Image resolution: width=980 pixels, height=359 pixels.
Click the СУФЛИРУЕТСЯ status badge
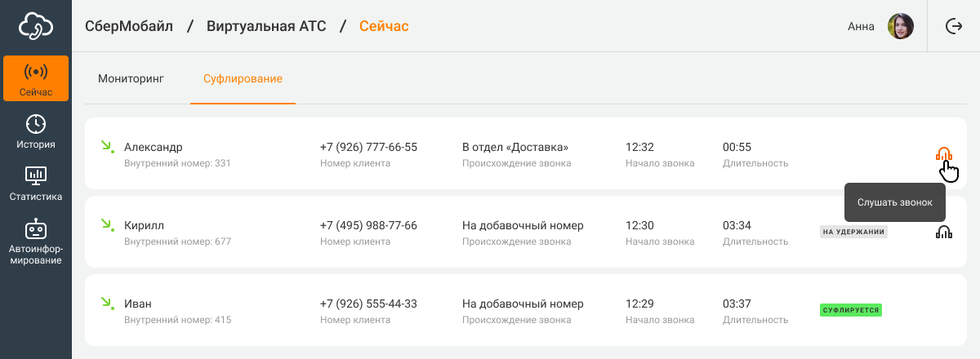click(x=851, y=310)
